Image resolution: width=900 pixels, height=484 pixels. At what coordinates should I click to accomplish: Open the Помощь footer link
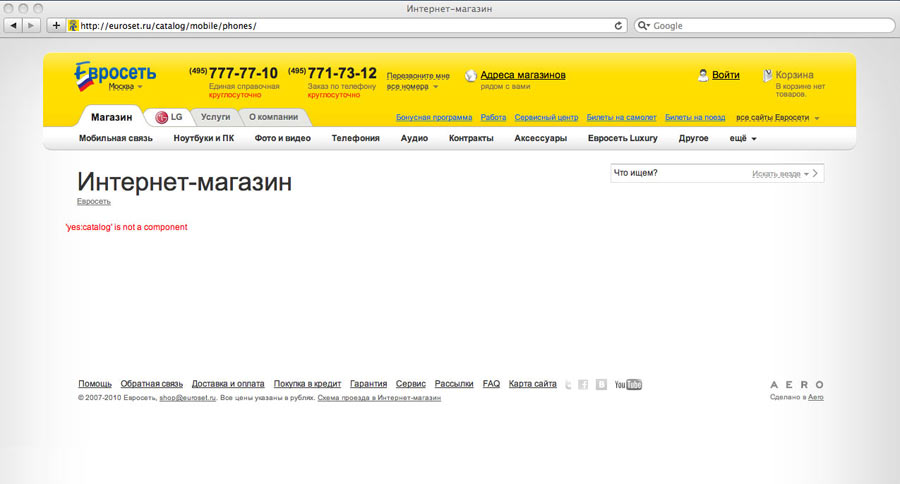pos(95,384)
